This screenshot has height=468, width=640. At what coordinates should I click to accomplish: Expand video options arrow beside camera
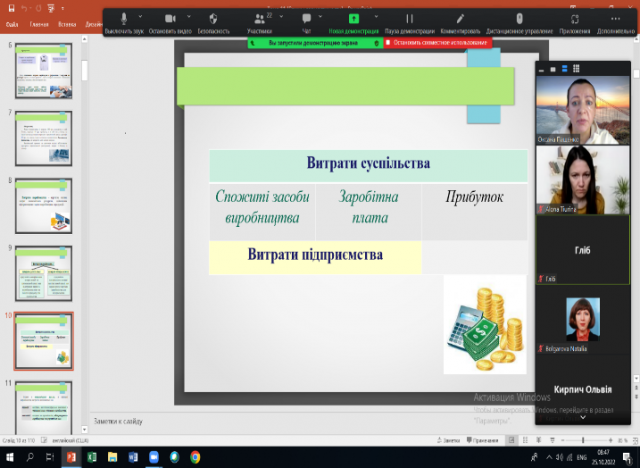coord(189,17)
